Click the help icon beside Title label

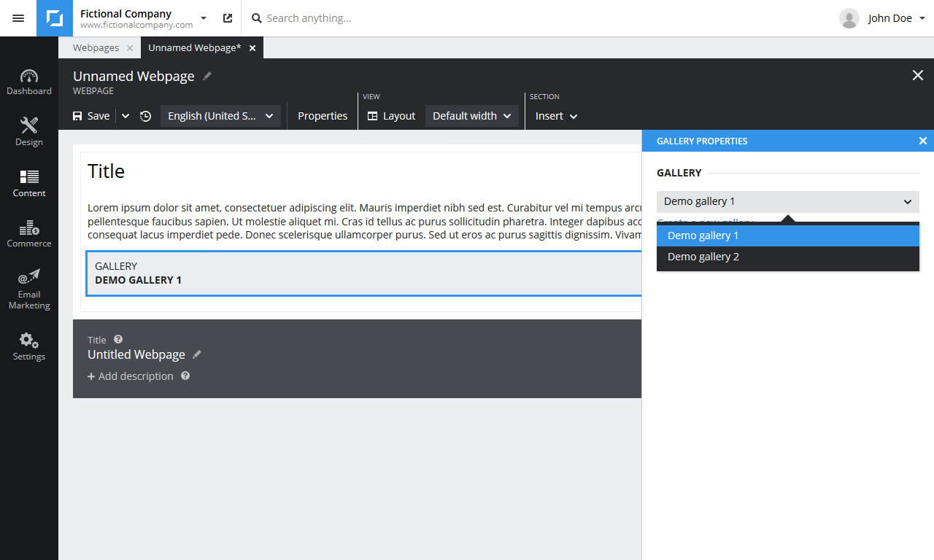(x=118, y=339)
